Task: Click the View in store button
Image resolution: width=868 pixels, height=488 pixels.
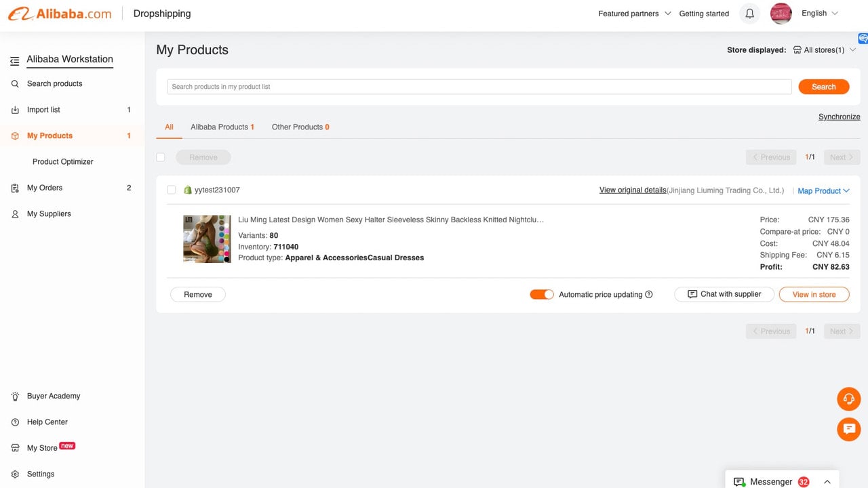Action: click(x=814, y=295)
